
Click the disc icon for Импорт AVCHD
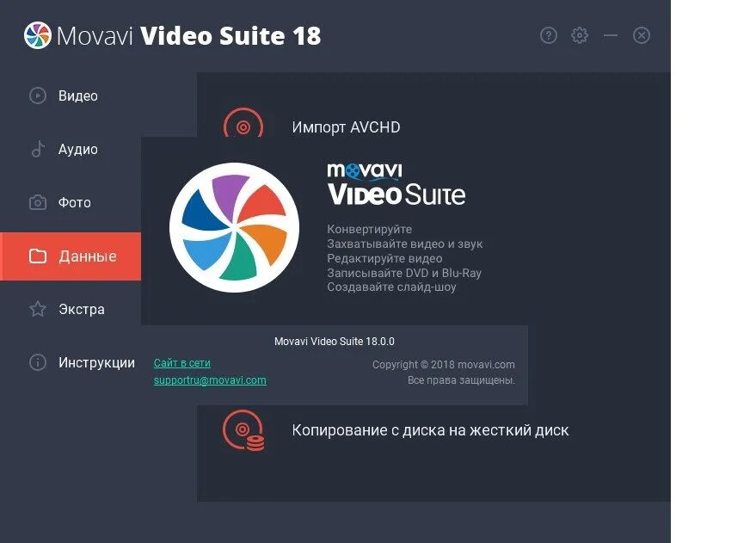coord(243,123)
